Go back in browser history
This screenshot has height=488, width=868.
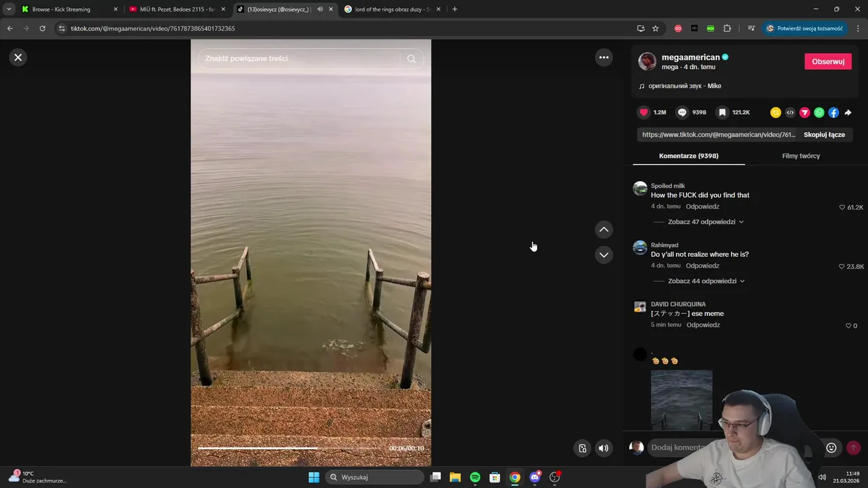click(9, 28)
